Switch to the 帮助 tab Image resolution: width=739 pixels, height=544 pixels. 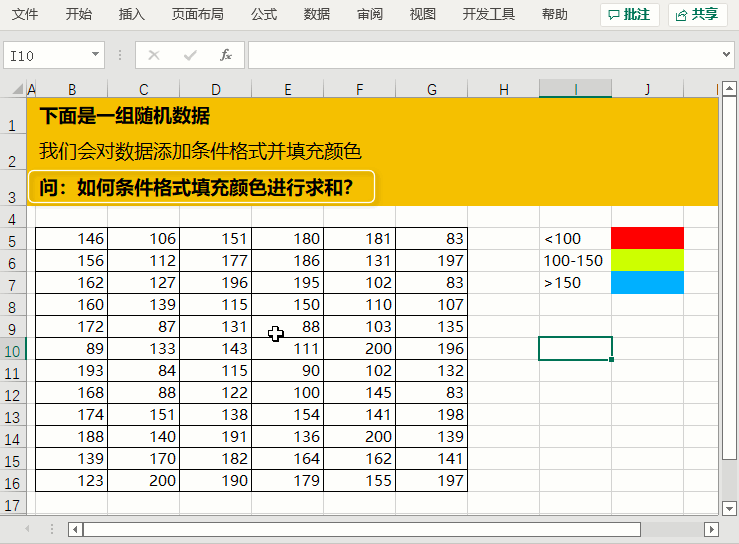(555, 15)
